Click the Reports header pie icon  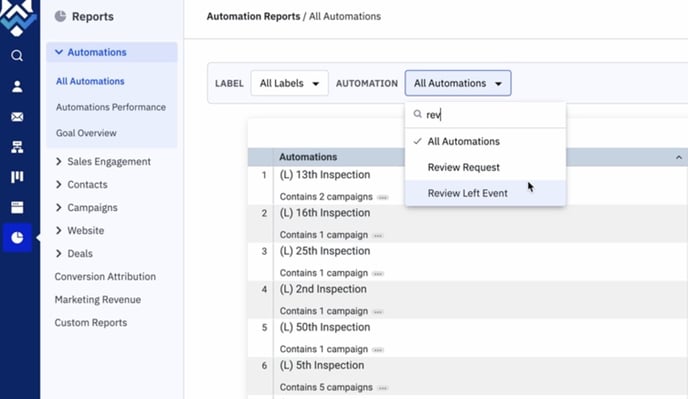click(x=60, y=16)
